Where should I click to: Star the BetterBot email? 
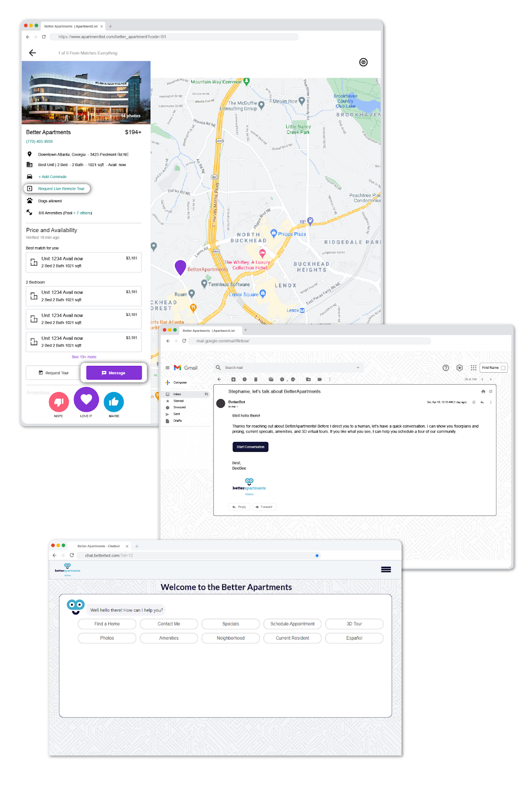(474, 402)
